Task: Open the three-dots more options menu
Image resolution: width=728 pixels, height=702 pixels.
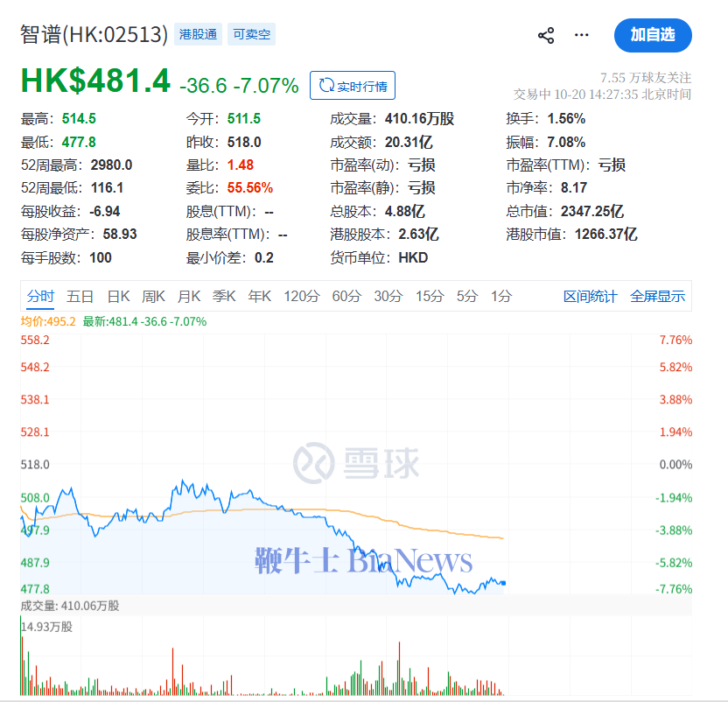Action: coord(581,35)
